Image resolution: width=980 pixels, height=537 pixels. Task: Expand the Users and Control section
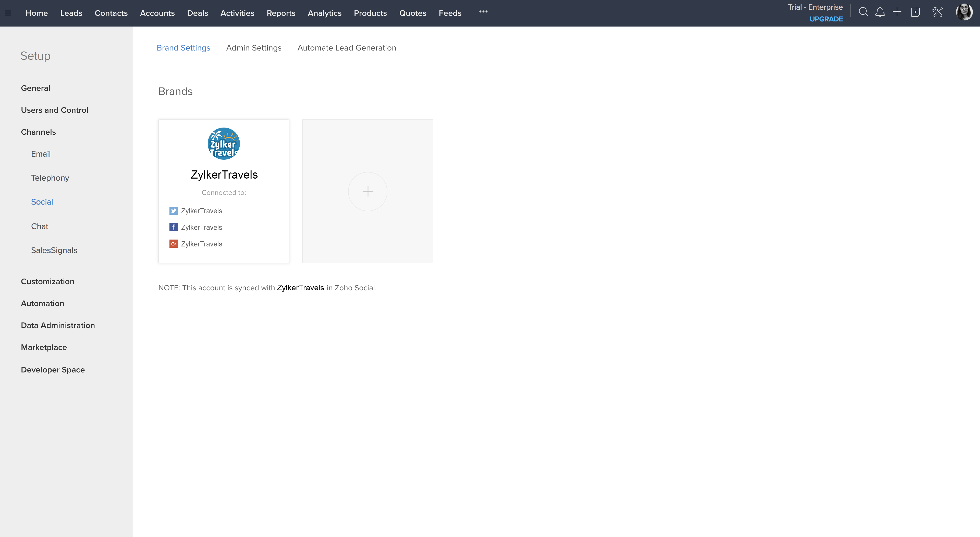pyautogui.click(x=54, y=110)
